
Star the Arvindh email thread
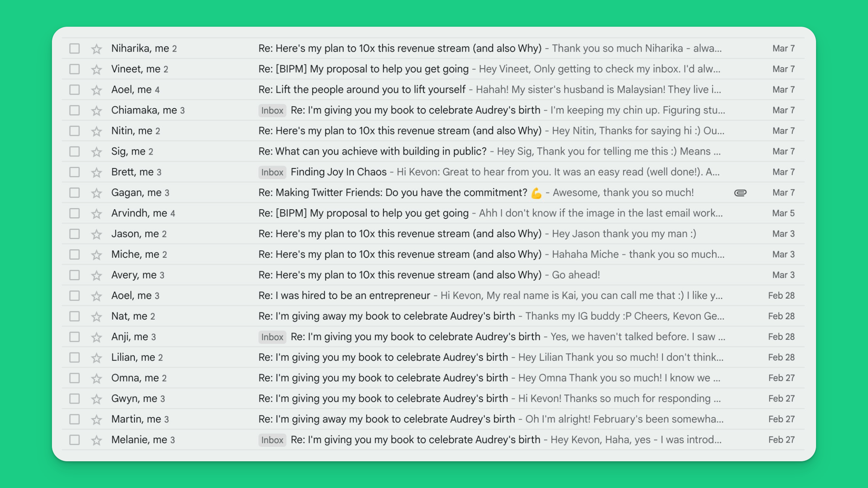tap(96, 214)
